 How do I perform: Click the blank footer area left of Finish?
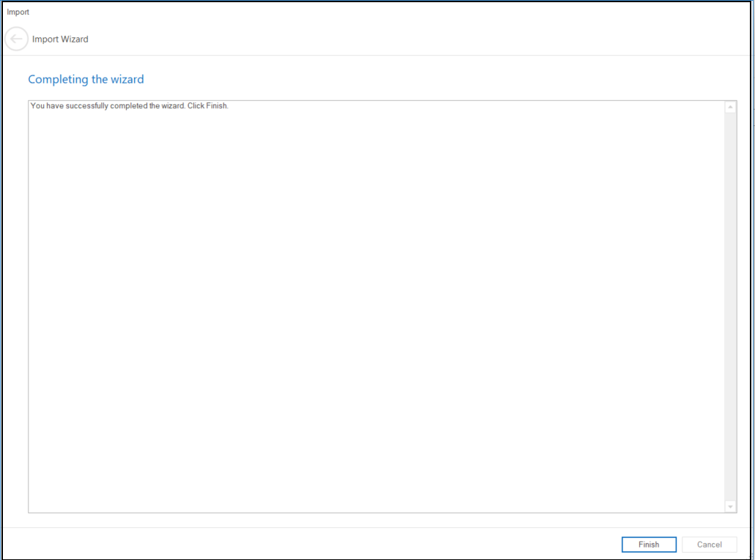coord(308,544)
